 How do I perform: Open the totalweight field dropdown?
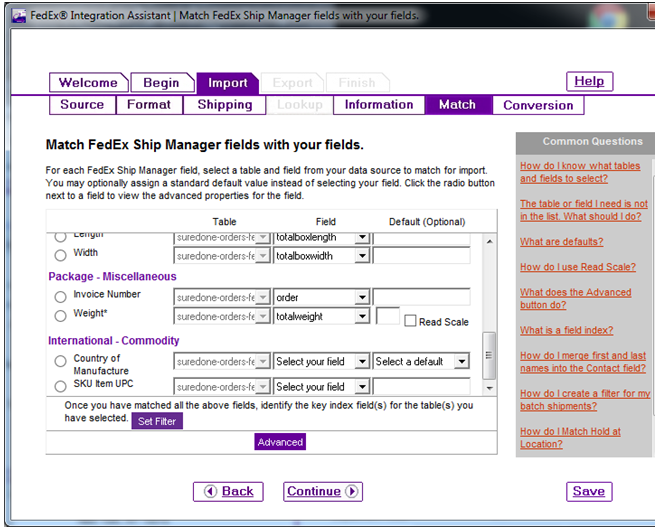pos(362,316)
